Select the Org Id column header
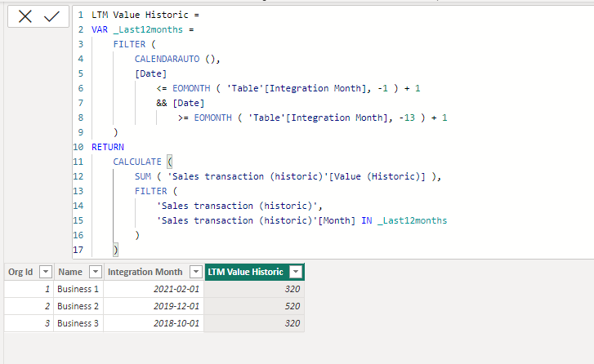 pos(20,272)
